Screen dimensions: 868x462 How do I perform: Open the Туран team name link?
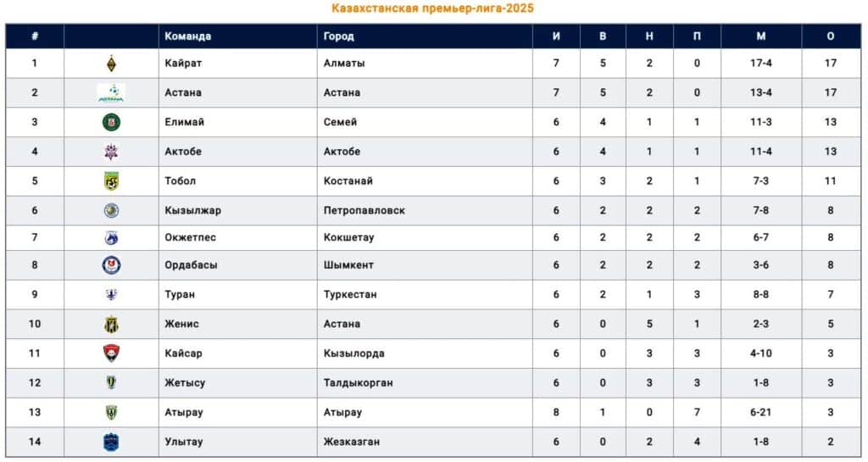point(180,294)
